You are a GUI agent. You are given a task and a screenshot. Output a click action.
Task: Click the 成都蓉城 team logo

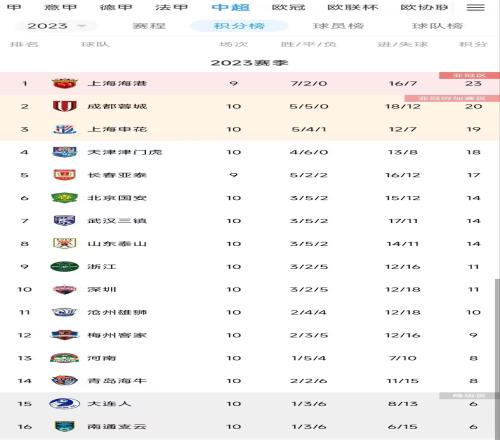65,106
